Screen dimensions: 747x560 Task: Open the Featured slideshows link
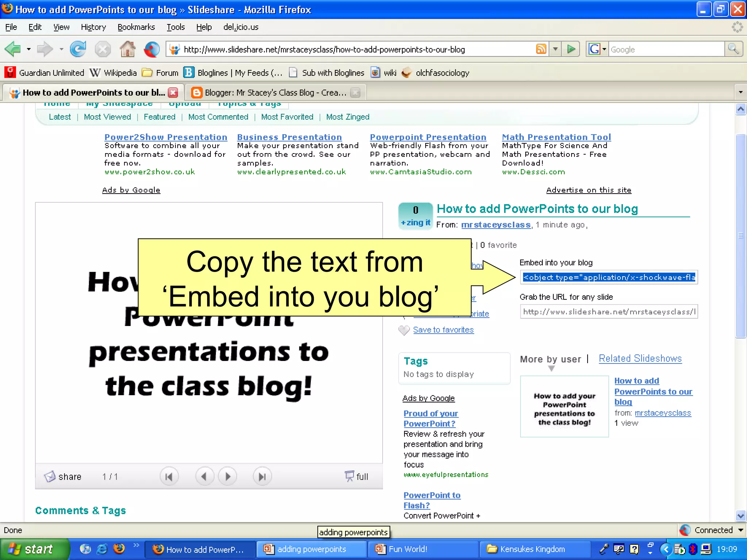(x=159, y=117)
